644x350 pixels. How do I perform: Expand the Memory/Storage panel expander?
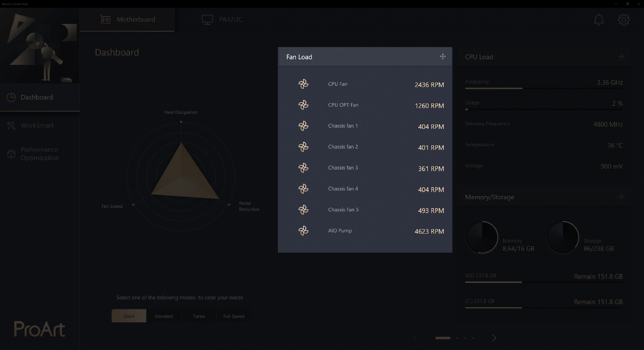pyautogui.click(x=621, y=198)
